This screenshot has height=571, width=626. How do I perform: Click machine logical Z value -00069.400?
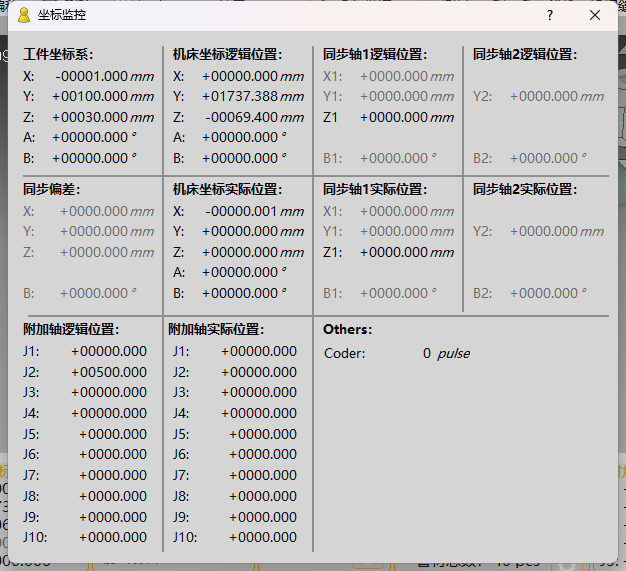coord(241,117)
